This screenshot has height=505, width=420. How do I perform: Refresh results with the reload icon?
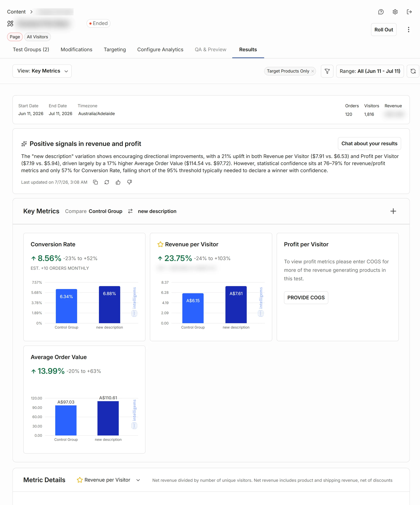[413, 71]
